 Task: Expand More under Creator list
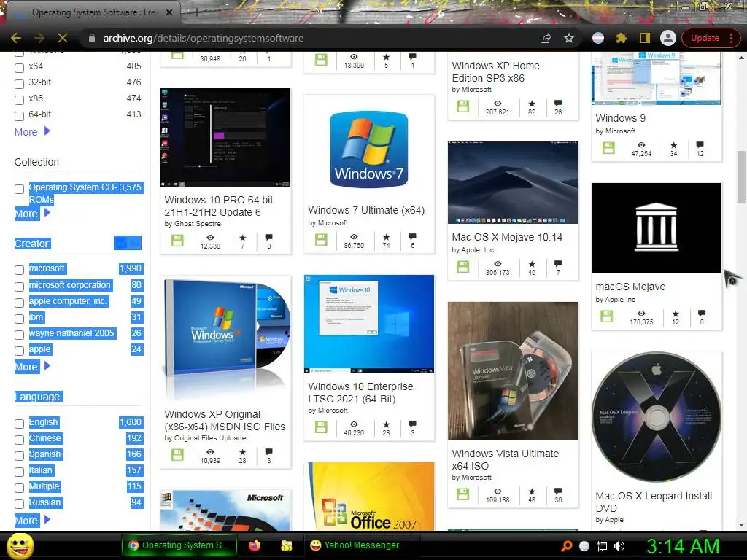tap(32, 367)
